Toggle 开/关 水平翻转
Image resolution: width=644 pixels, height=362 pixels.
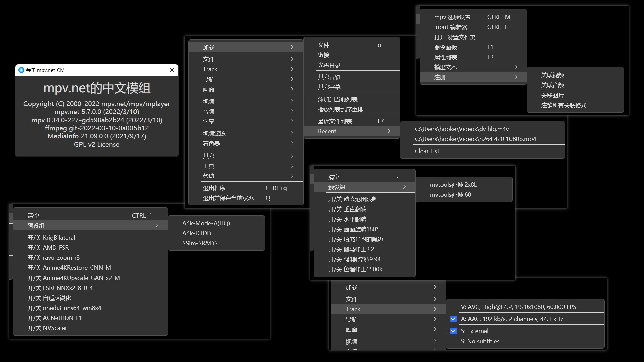tap(365, 219)
